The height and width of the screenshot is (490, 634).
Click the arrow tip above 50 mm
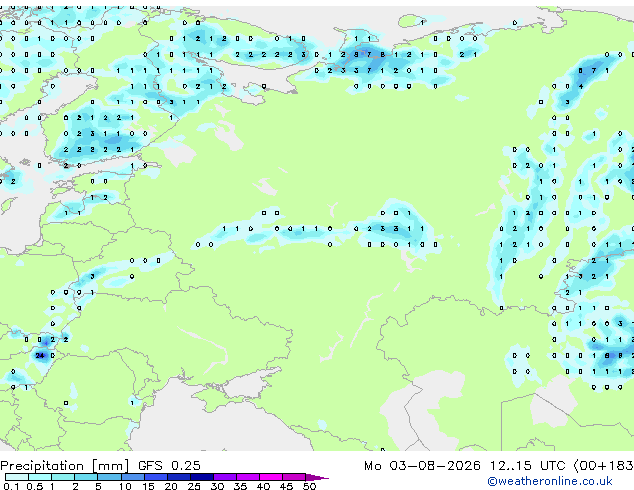pos(317,477)
